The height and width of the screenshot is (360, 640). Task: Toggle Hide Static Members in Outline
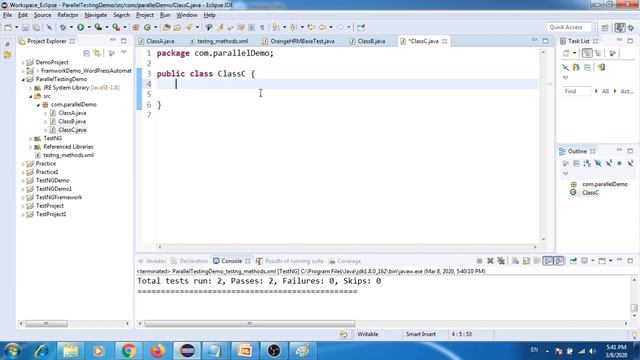click(x=609, y=163)
